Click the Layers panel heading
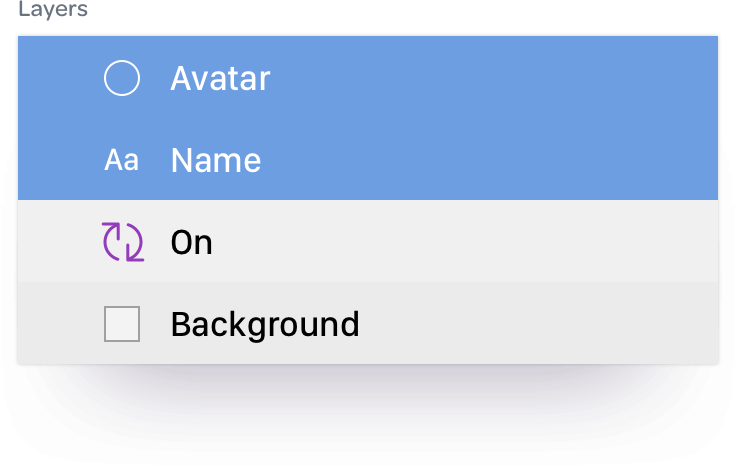The image size is (736, 466). pos(53,9)
